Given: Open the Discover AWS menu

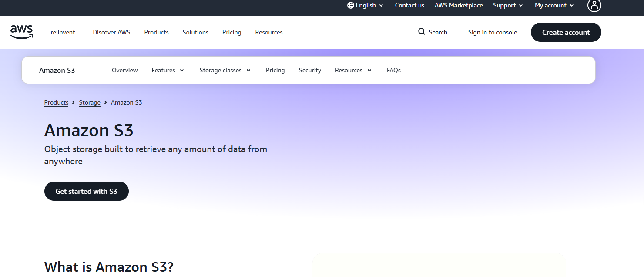Looking at the screenshot, I should [111, 32].
